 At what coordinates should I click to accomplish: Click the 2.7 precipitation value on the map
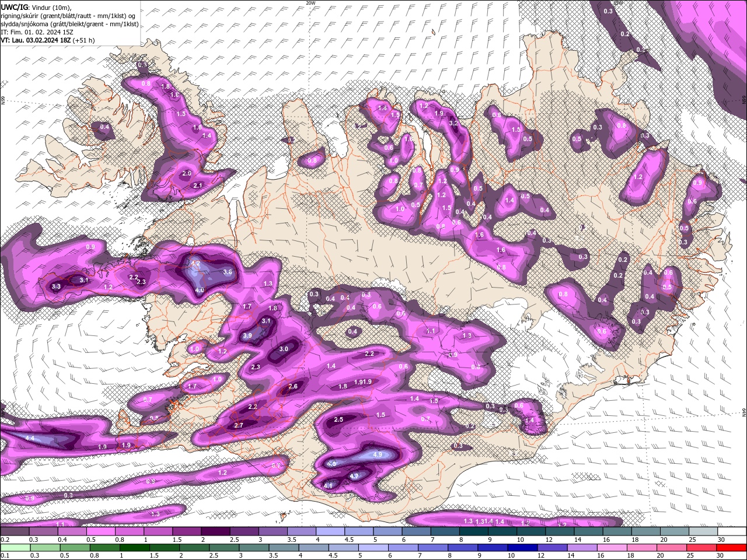coord(239,426)
